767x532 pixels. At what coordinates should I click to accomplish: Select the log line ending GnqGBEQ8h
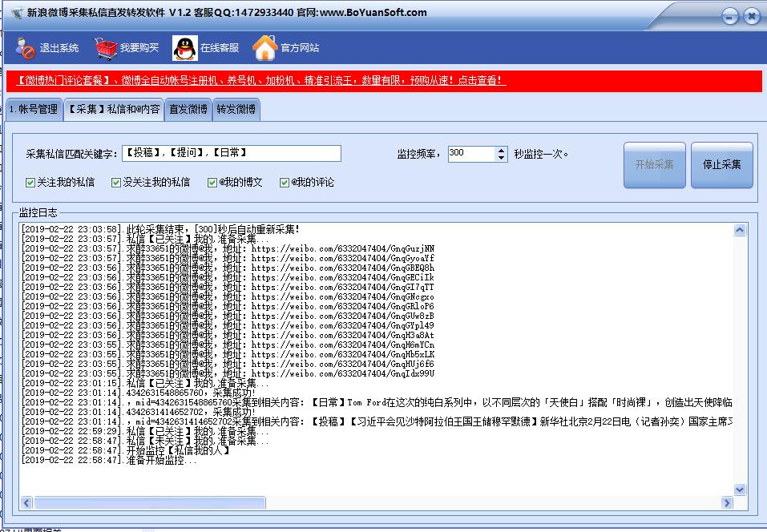point(228,268)
